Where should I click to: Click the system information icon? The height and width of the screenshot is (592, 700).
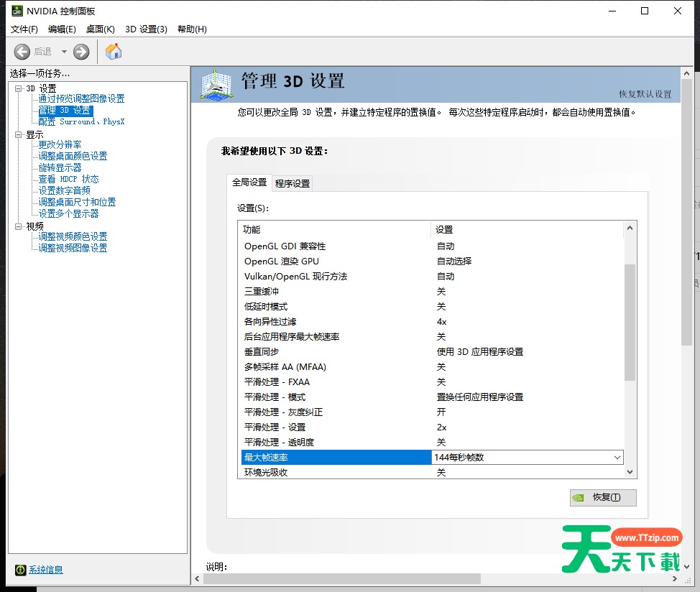point(20,570)
